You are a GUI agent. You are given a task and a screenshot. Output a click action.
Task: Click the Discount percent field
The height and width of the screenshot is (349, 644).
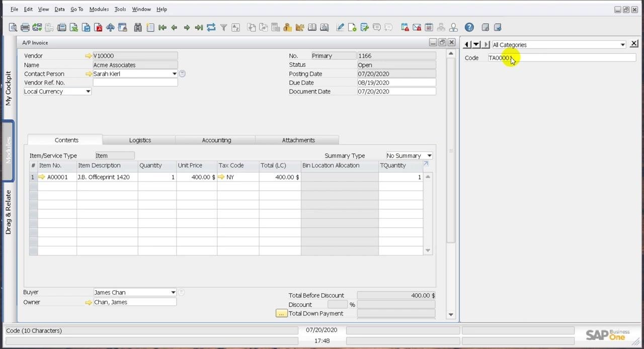(x=338, y=305)
